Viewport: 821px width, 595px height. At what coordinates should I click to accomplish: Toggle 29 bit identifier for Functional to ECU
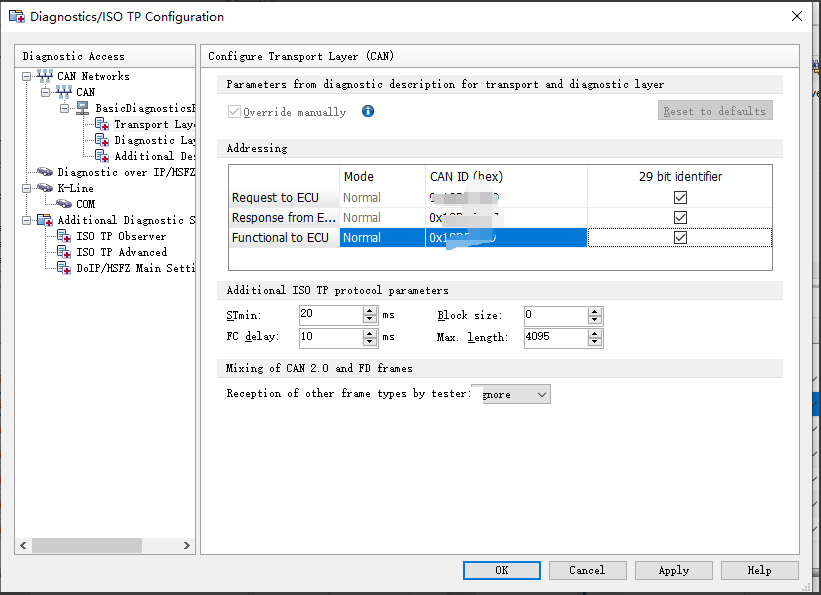(680, 237)
